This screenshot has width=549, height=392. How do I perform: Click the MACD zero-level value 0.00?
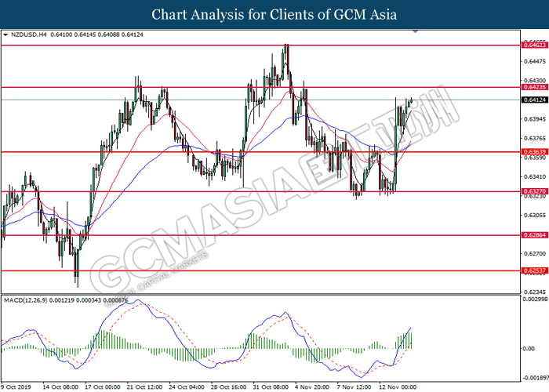tap(529, 349)
